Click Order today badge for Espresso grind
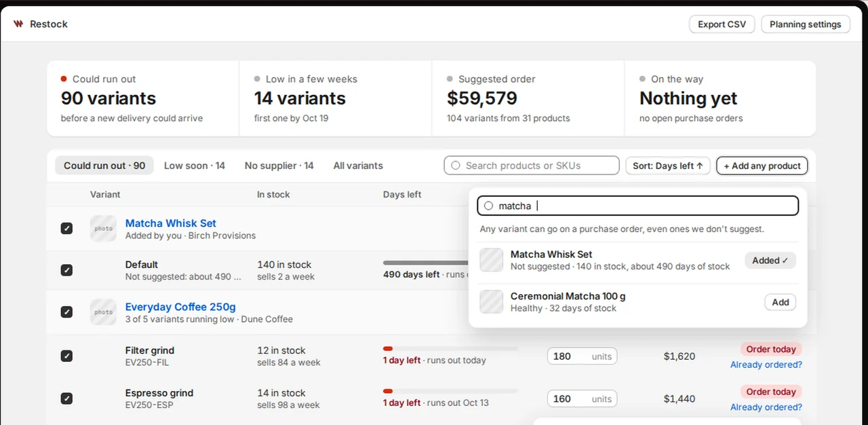 771,392
